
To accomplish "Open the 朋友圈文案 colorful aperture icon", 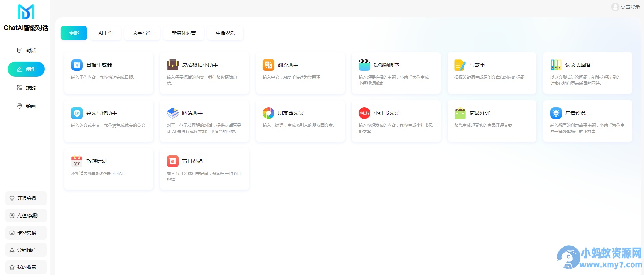I will 268,113.
